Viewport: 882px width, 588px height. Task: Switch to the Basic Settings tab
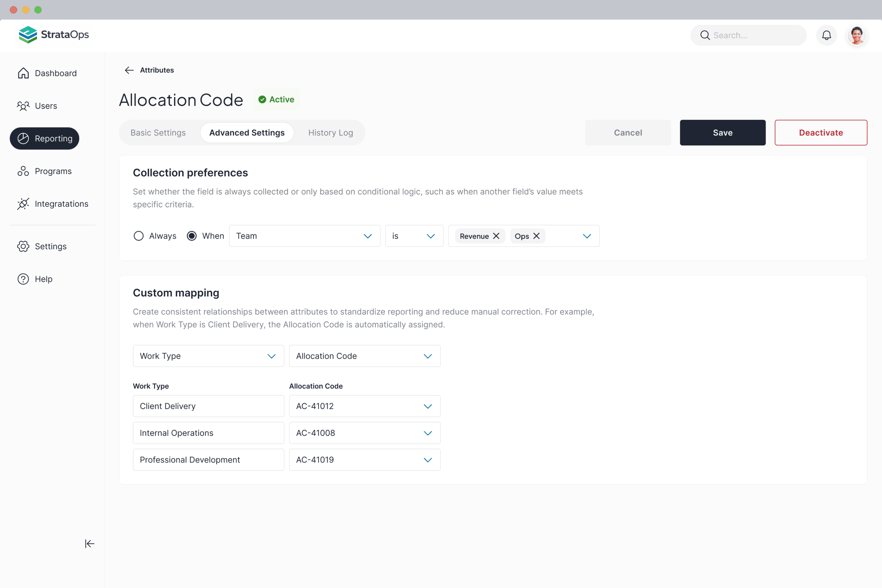158,133
